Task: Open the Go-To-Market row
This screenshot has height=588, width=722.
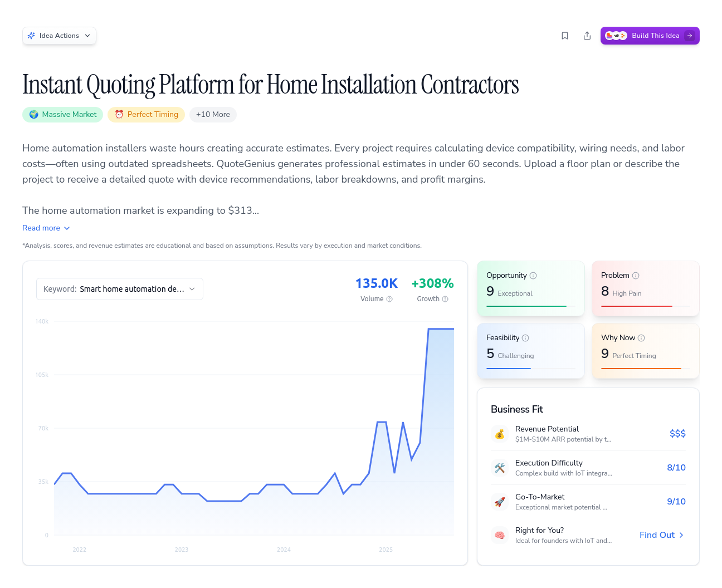Action: (x=588, y=502)
